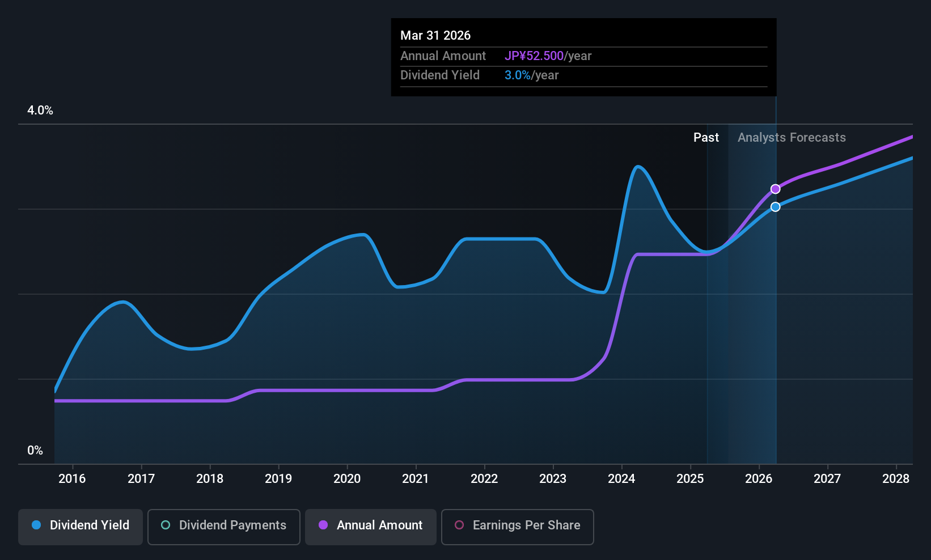Click the Analysts Forecasts label
This screenshot has width=931, height=560.
click(x=792, y=138)
